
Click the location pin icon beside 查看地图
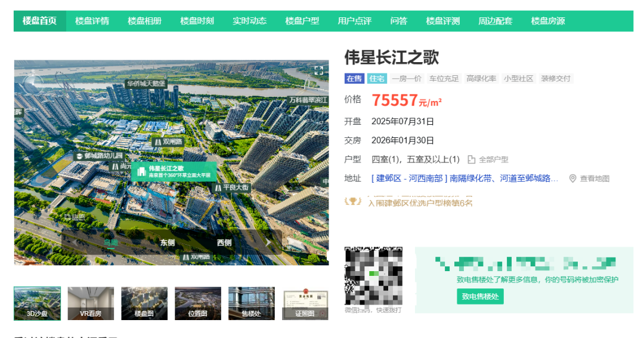click(x=572, y=179)
